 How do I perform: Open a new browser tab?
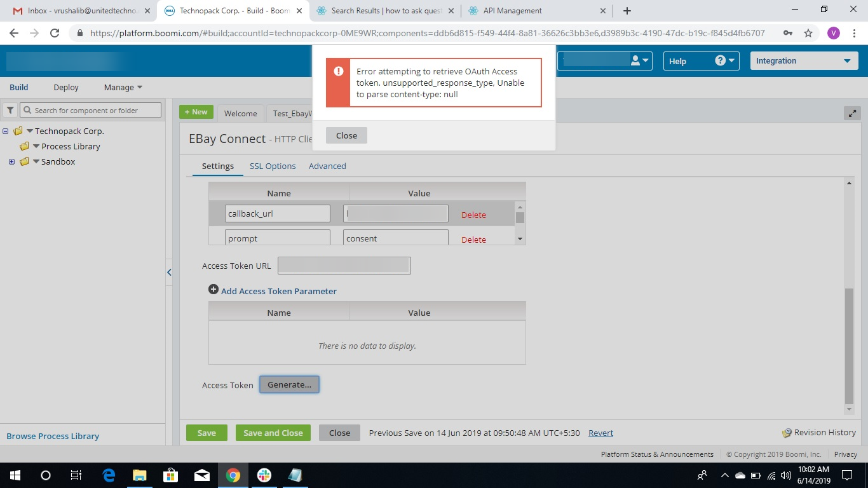627,11
